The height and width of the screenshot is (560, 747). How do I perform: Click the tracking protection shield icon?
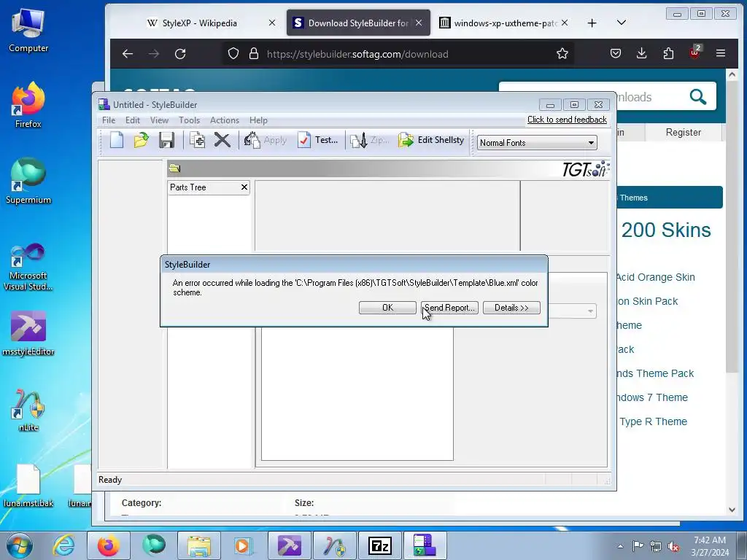233,53
